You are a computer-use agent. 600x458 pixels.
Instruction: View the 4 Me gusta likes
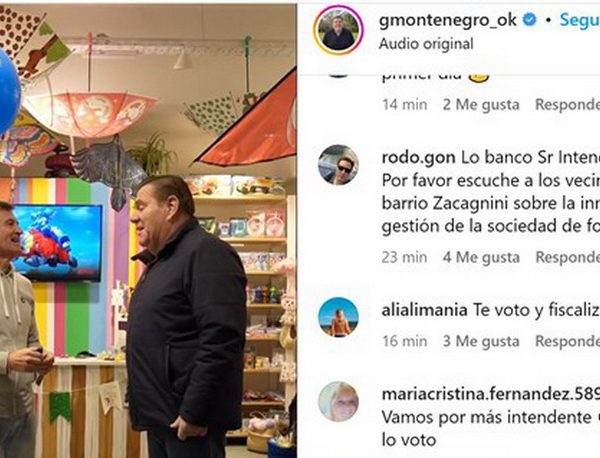pyautogui.click(x=481, y=257)
